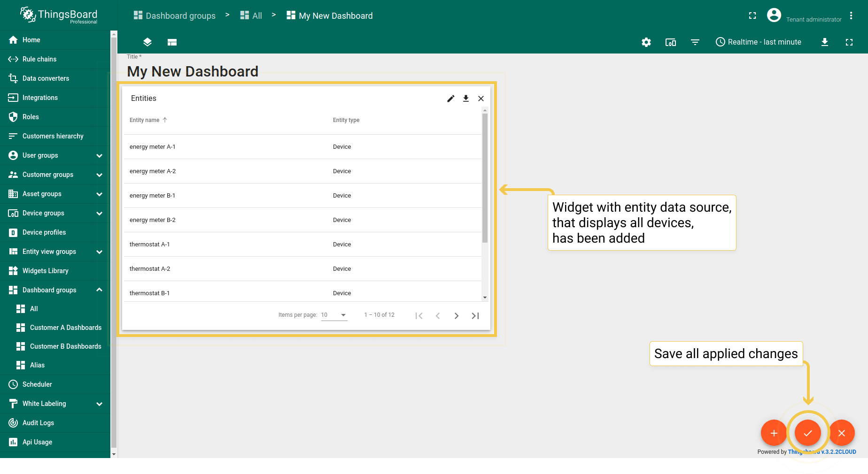868x474 pixels.
Task: Export the Entities widget
Action: 466,99
